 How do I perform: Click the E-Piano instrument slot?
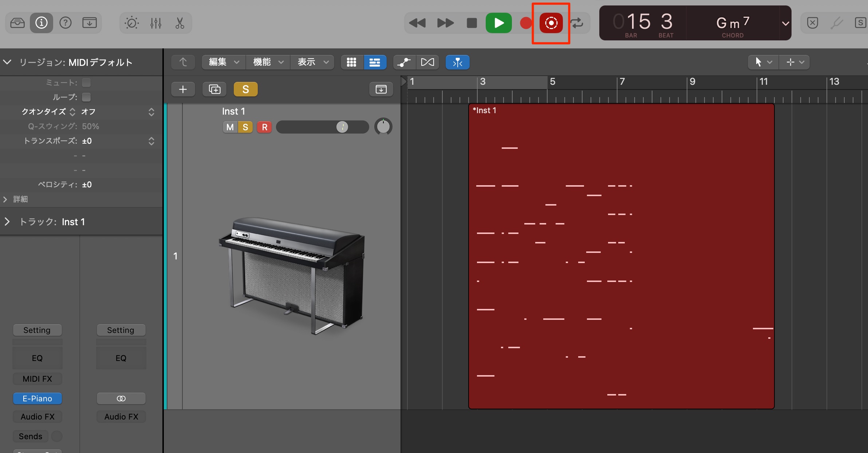click(38, 398)
